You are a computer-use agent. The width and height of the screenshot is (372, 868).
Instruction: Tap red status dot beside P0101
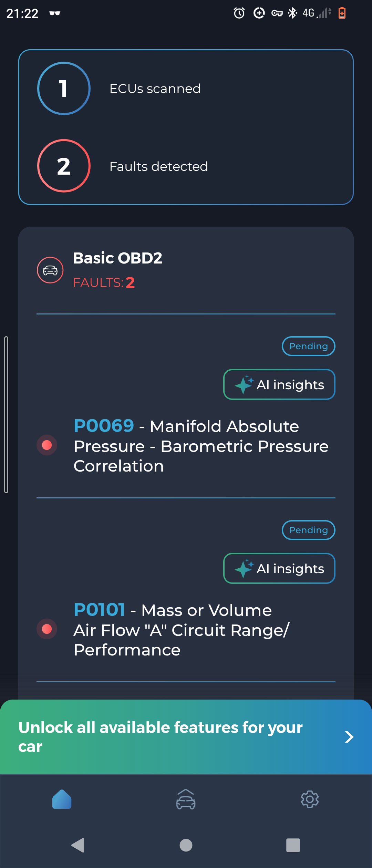click(47, 629)
